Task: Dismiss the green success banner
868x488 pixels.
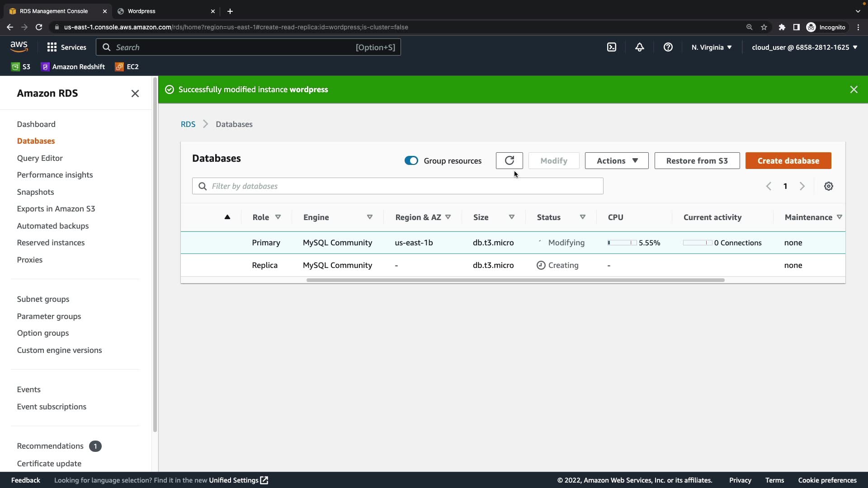Action: coord(854,89)
